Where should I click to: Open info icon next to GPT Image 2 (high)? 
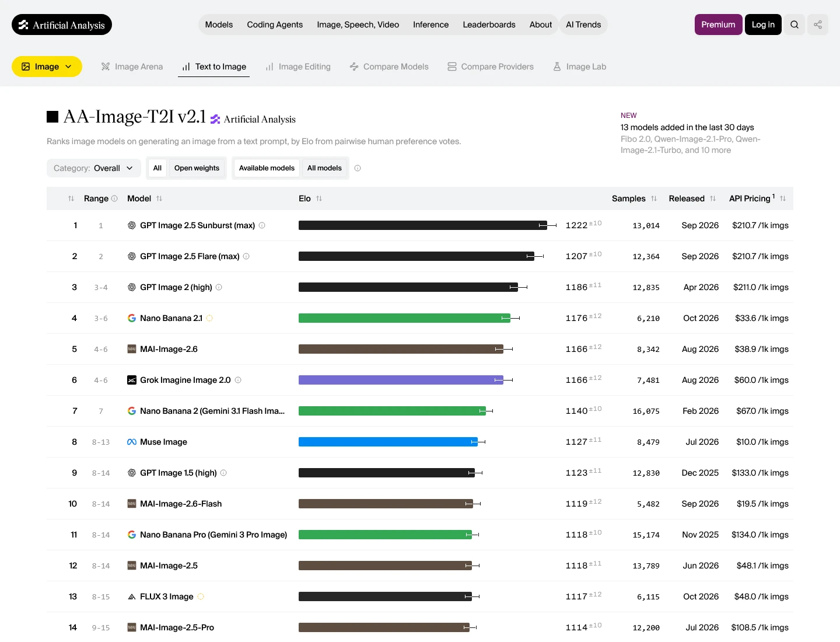coord(219,287)
